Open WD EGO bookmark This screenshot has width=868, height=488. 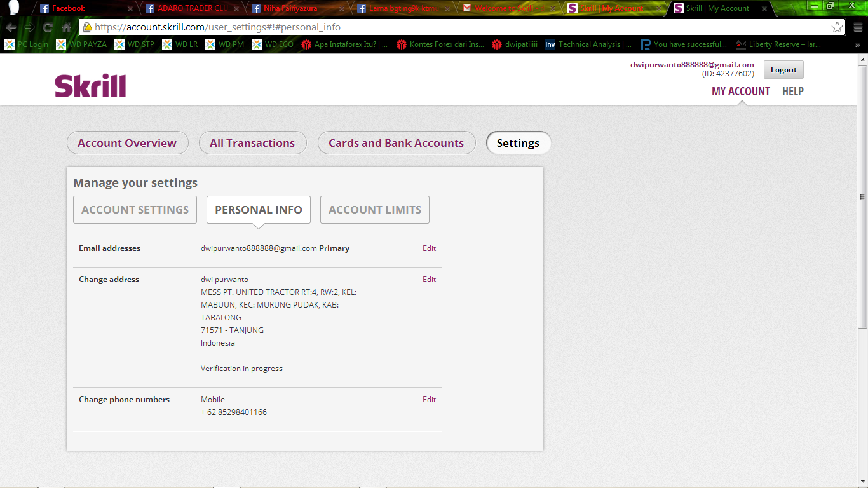tap(273, 44)
